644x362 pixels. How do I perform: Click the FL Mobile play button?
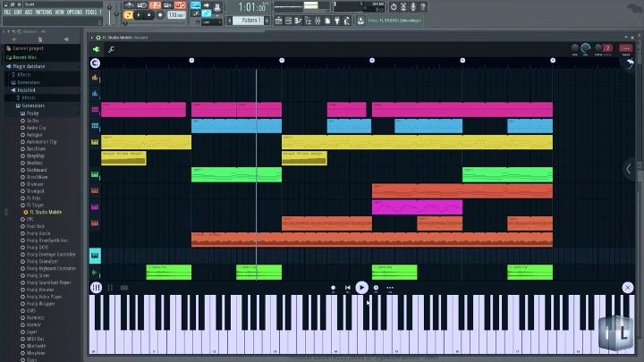click(361, 288)
